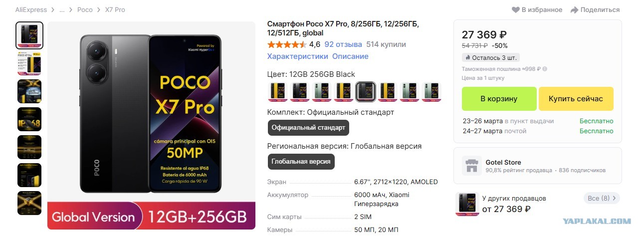Viewport: 644px width, 236px height.
Task: Click the Gotel Store shop icon
Action: (472, 166)
